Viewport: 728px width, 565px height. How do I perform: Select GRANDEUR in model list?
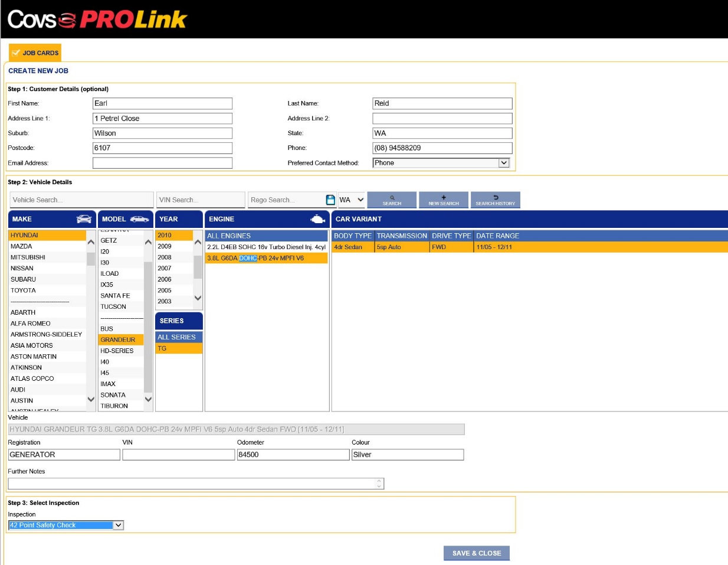point(121,339)
